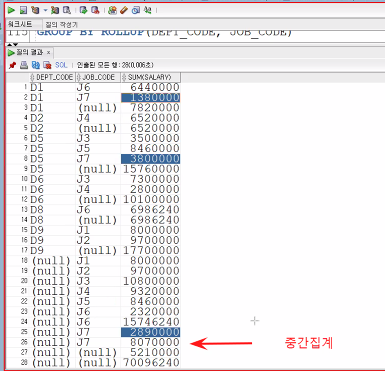Select cell 7820000 in row 3
Screen dimensions: 385x371
pyautogui.click(x=151, y=108)
